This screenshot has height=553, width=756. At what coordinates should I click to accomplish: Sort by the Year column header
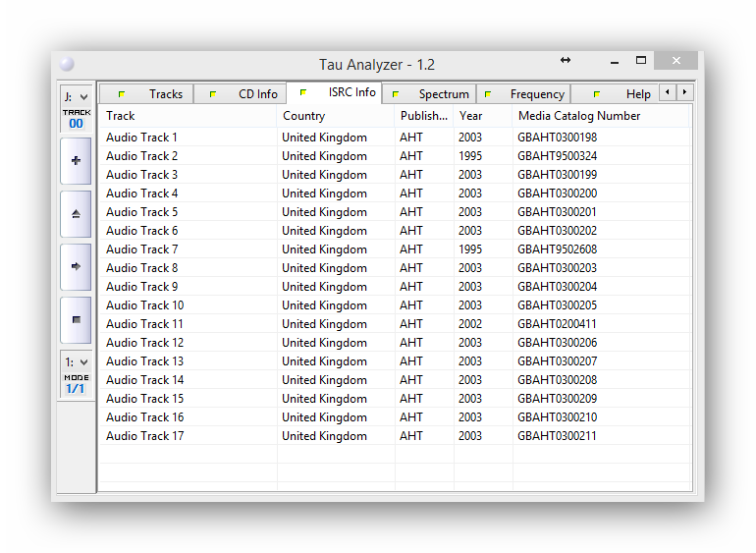(482, 116)
